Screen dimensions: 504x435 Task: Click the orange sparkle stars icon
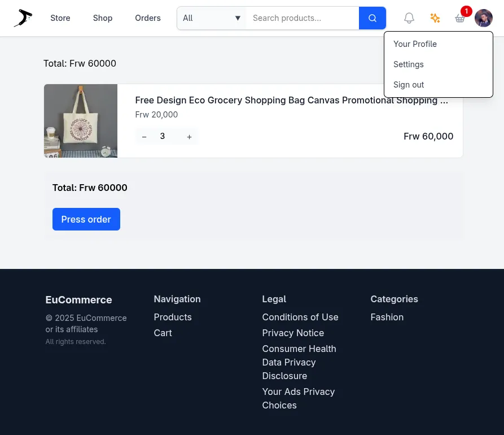pyautogui.click(x=435, y=18)
